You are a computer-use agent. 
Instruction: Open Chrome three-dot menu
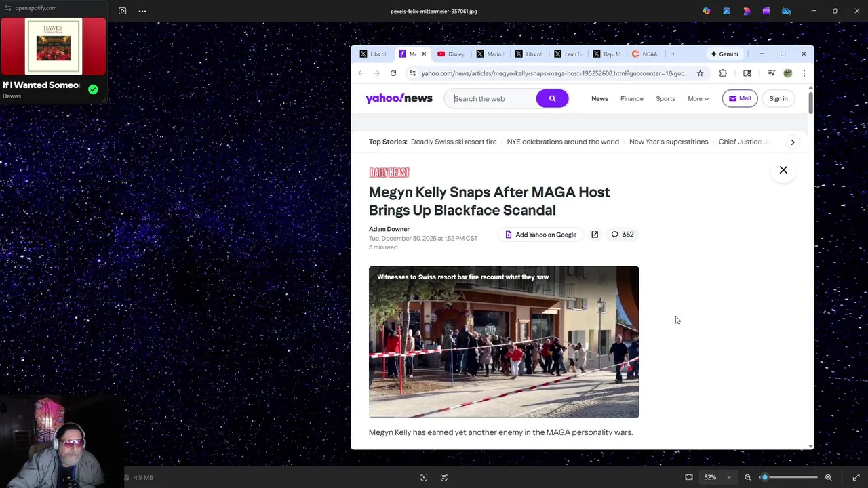(804, 73)
